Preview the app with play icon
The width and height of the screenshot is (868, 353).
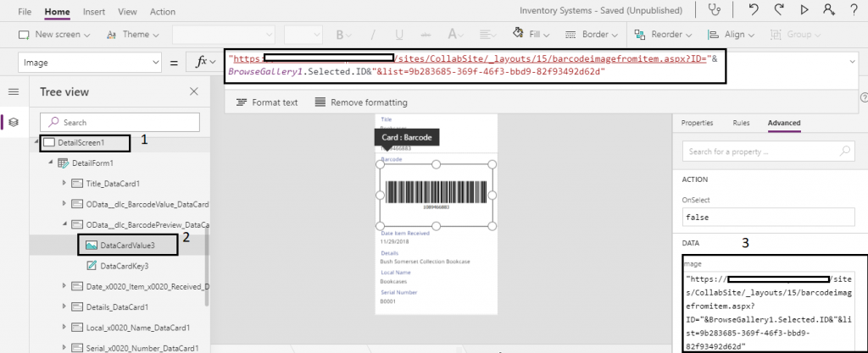804,10
